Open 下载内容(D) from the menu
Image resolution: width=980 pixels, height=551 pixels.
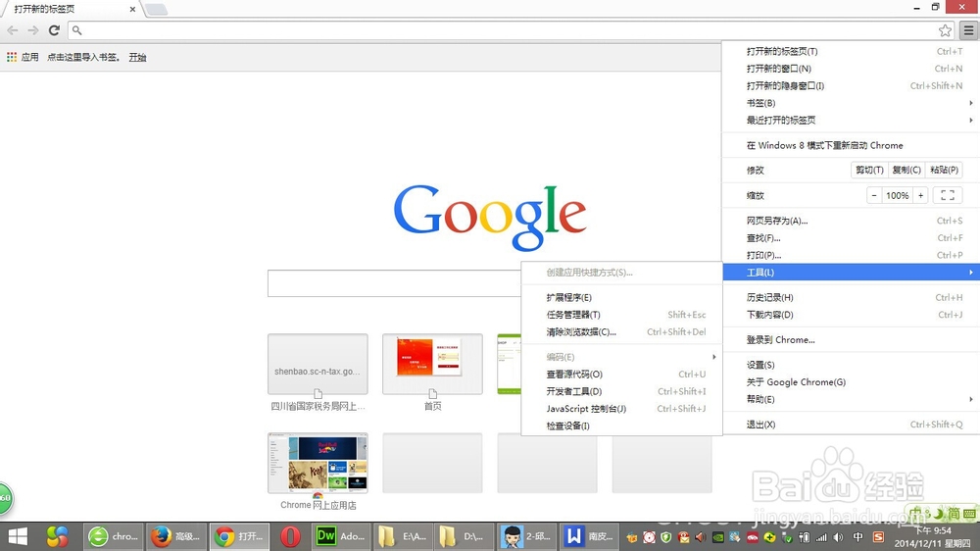click(x=852, y=315)
